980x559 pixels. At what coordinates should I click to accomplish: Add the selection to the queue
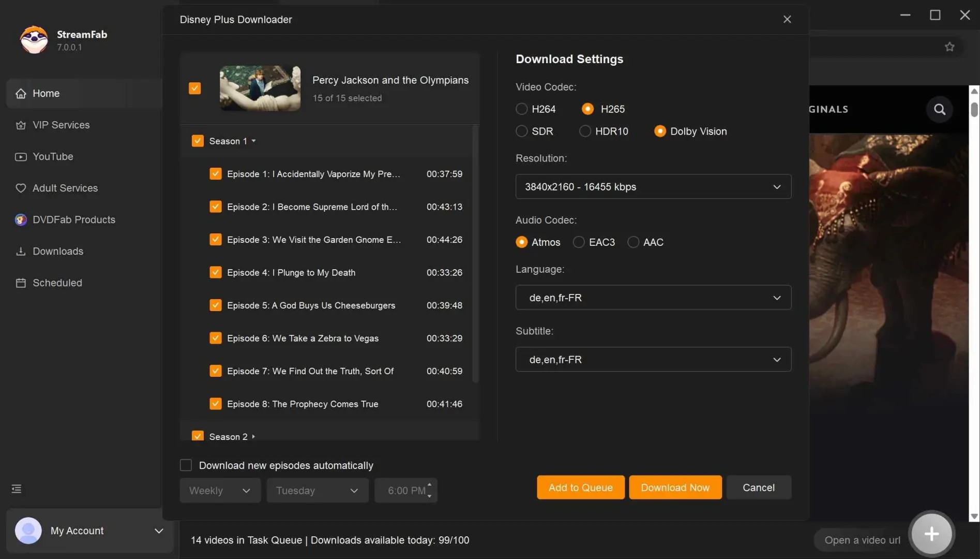coord(580,487)
